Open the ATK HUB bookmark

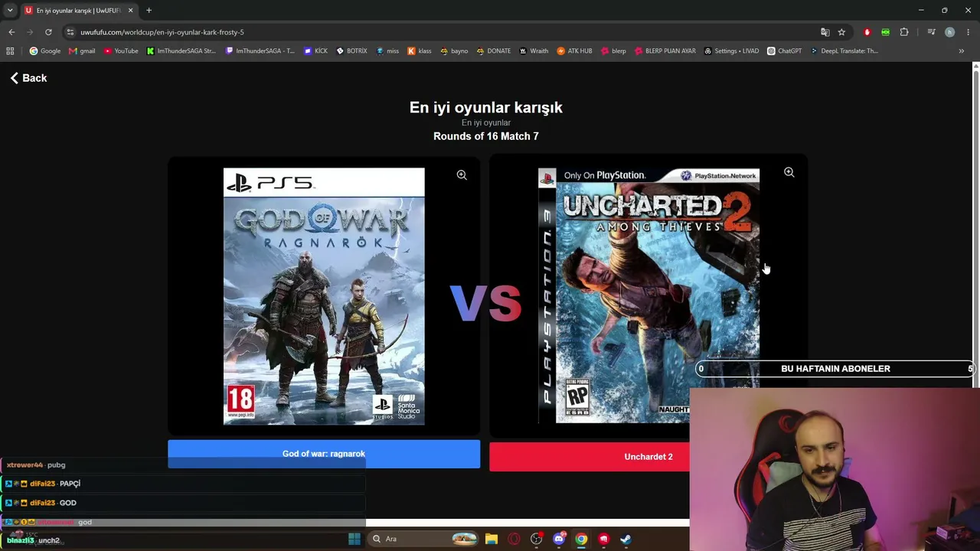coord(574,51)
